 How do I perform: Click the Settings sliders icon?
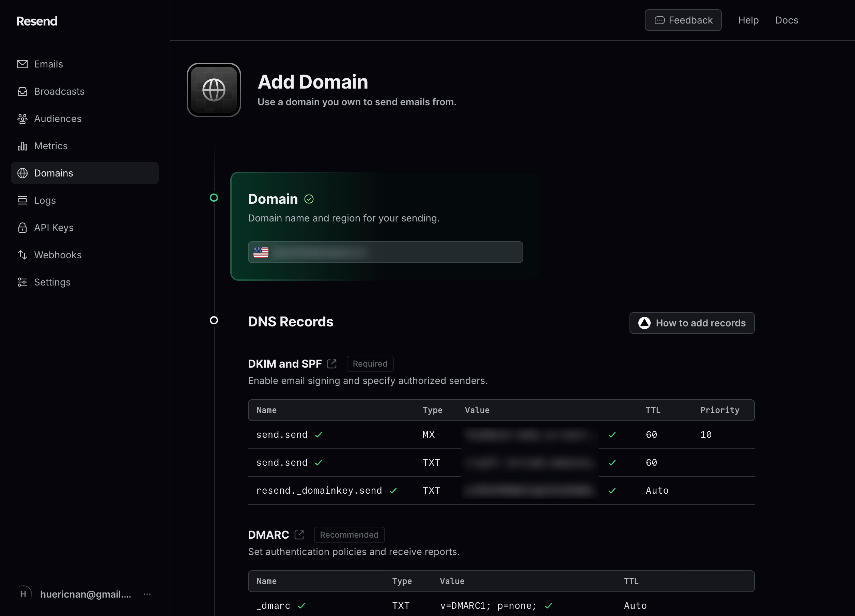click(22, 282)
